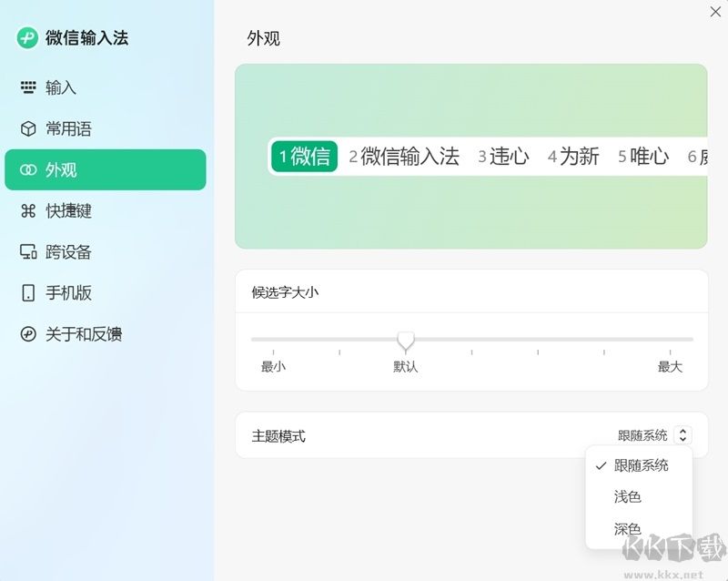Select candidate word 1微信 in preview
Viewport: 728px width, 581px height.
coord(304,155)
